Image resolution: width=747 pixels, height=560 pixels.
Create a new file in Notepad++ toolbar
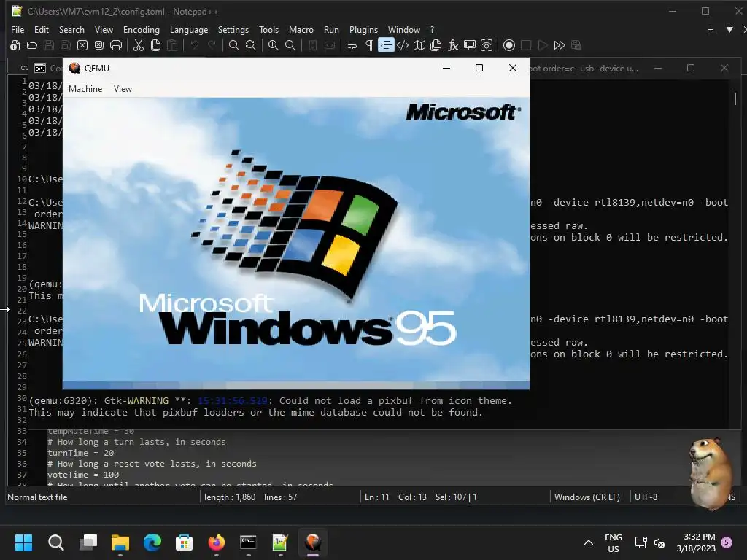pos(15,45)
